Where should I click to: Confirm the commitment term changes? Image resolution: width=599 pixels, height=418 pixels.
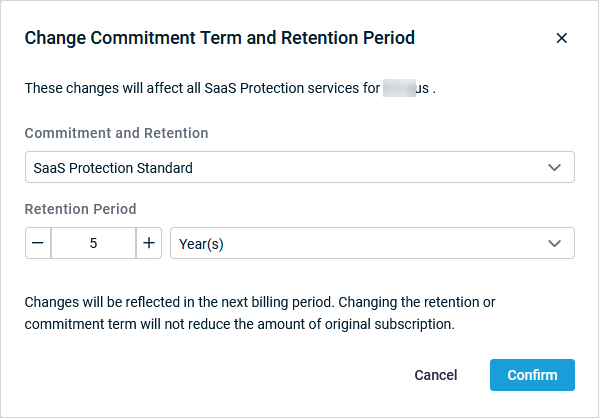532,375
